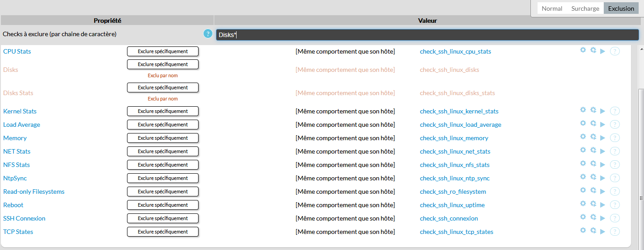Click the blue help icon beside Checks à exclure
The image size is (644, 250).
[208, 34]
